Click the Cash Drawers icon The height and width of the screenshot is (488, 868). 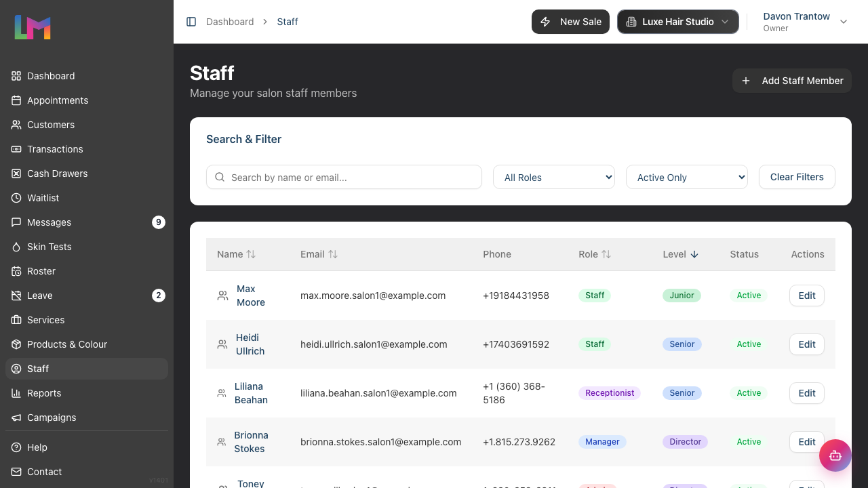click(16, 174)
